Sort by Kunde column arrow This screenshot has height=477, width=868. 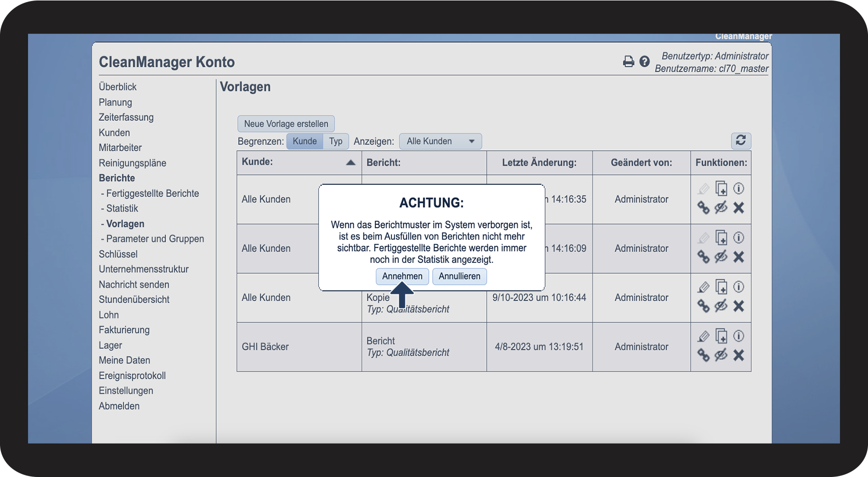tap(350, 163)
